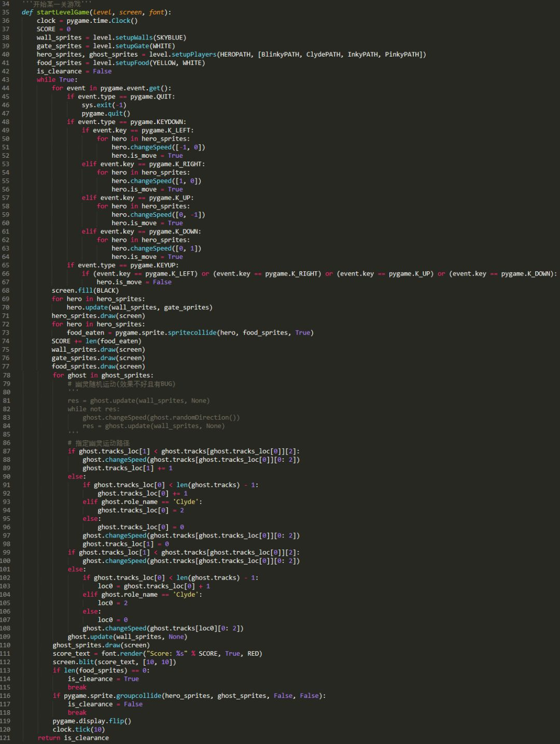Click 'hero.is_move = False' line

[x=134, y=282]
